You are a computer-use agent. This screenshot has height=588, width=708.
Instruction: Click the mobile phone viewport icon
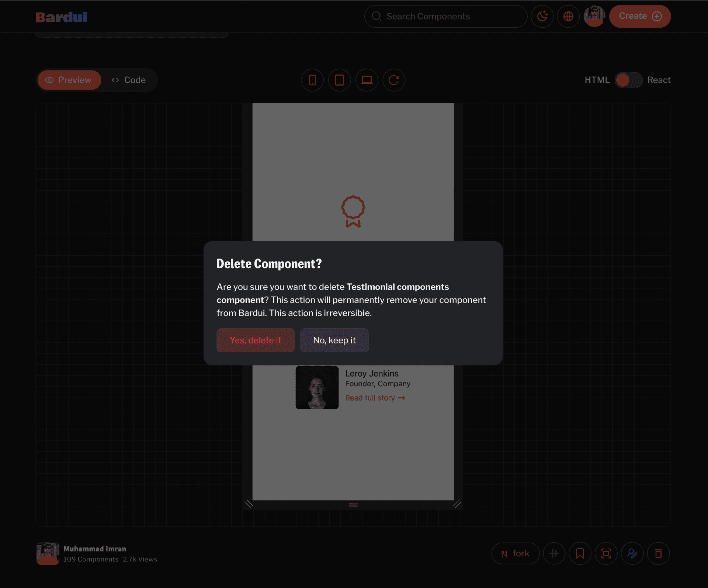pos(312,80)
